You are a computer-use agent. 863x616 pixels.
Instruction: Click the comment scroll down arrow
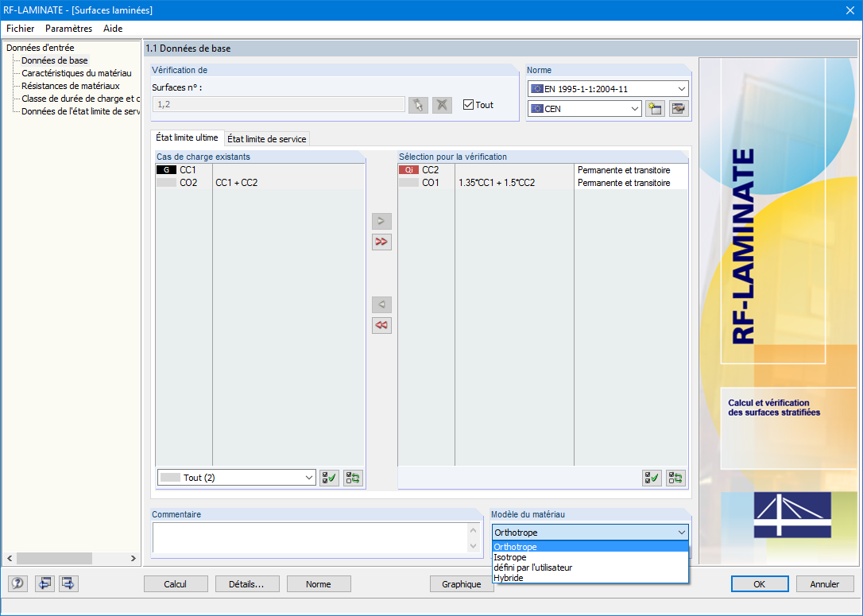474,545
